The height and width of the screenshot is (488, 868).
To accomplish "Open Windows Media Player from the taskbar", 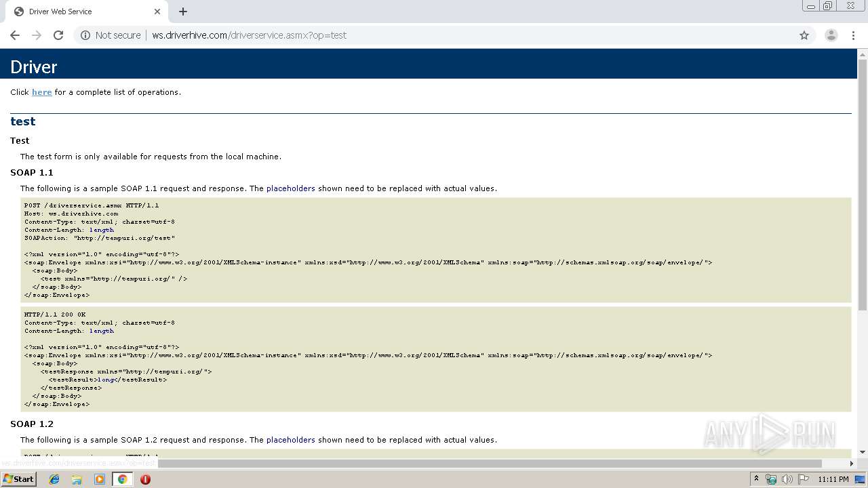I will click(x=100, y=479).
